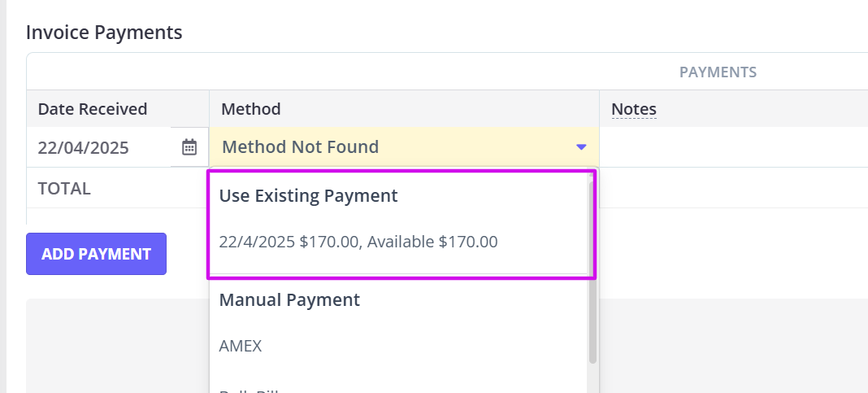Click the scrollbar track below the thumb
The height and width of the screenshot is (393, 868).
pyautogui.click(x=592, y=378)
